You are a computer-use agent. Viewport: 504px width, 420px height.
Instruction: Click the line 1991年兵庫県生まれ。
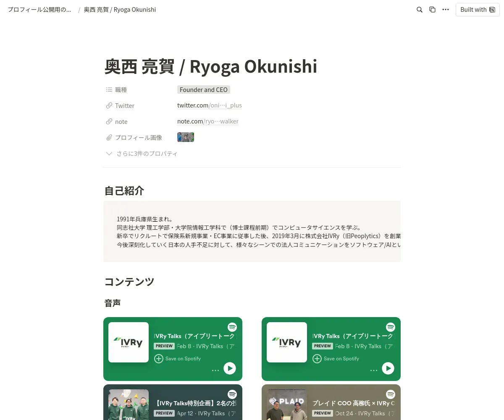click(145, 219)
